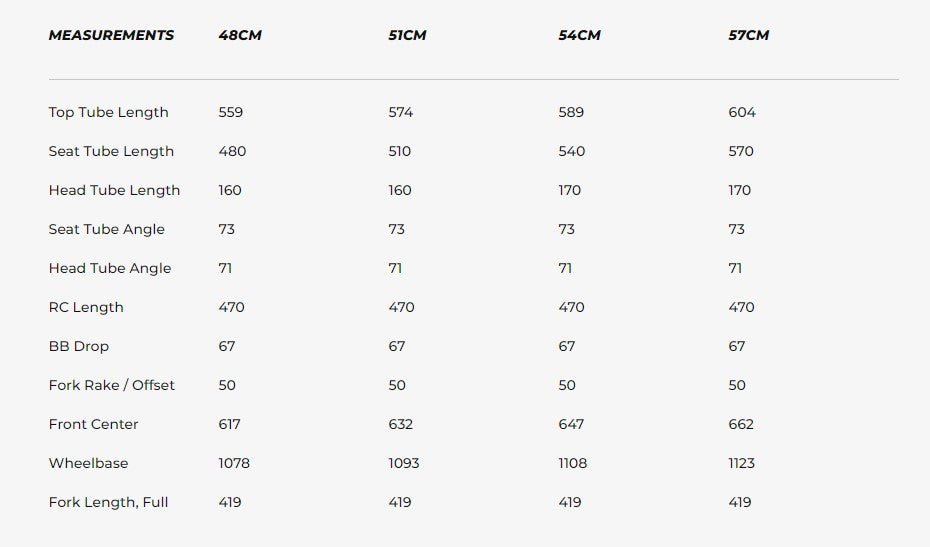The image size is (930, 547).
Task: Click the 647 front center value
Action: coord(571,424)
